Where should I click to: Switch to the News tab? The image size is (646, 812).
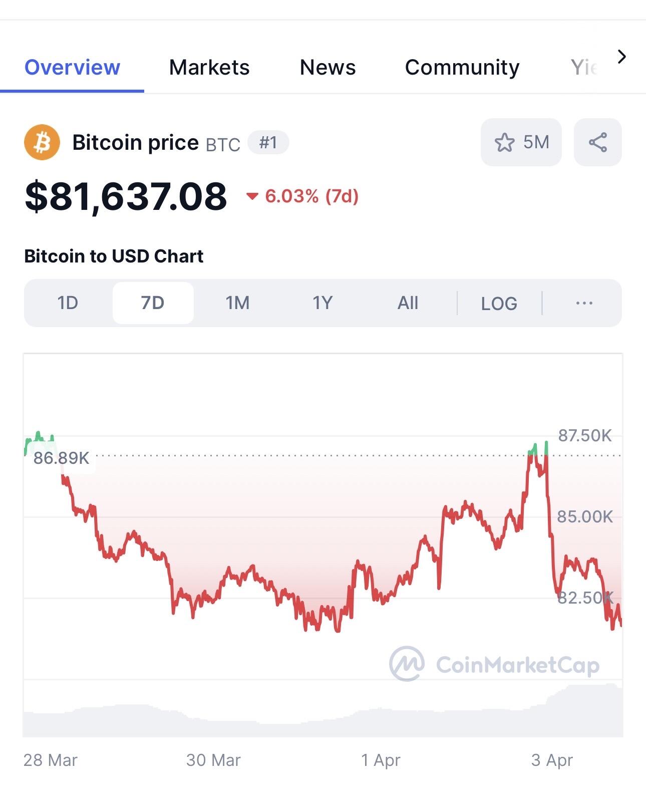click(x=328, y=67)
